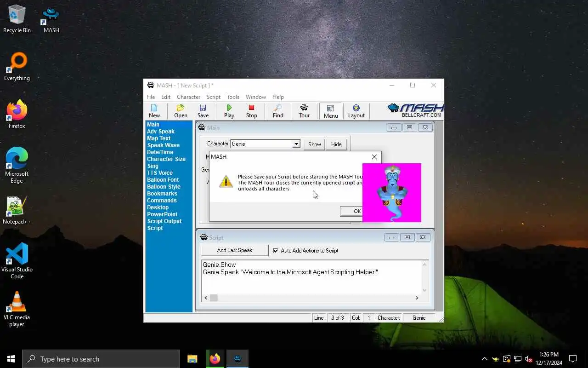Select Speak Wave in the sidebar
Screen dimensions: 588x368
[x=163, y=145]
